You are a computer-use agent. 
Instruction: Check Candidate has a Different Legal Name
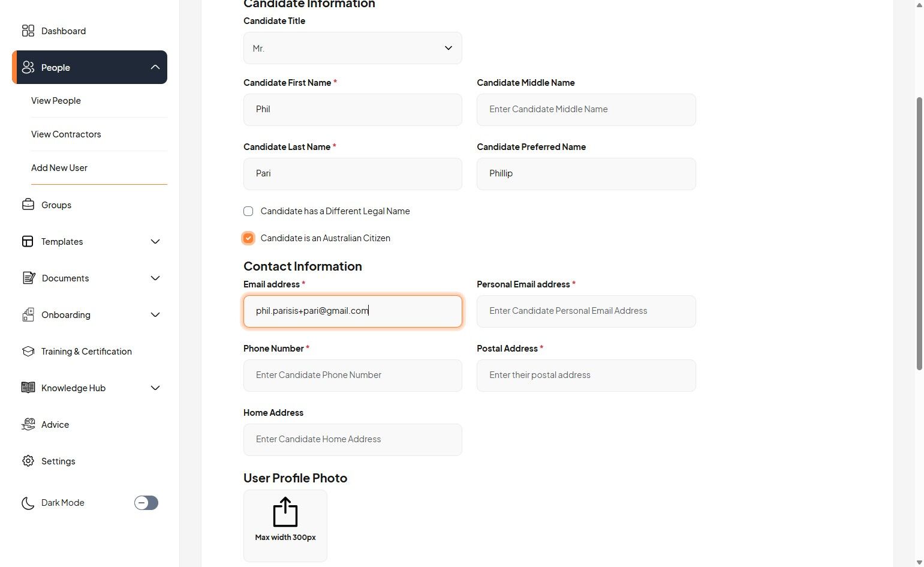coord(248,211)
